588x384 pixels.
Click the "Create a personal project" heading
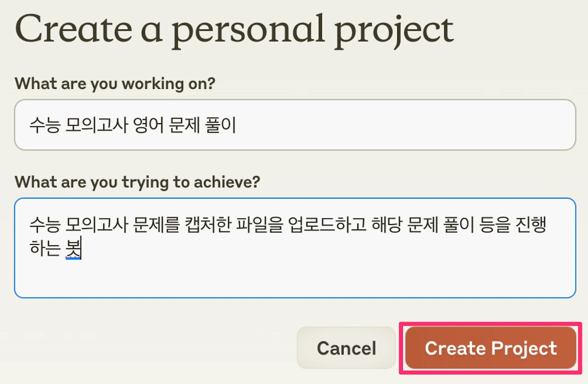pos(234,29)
